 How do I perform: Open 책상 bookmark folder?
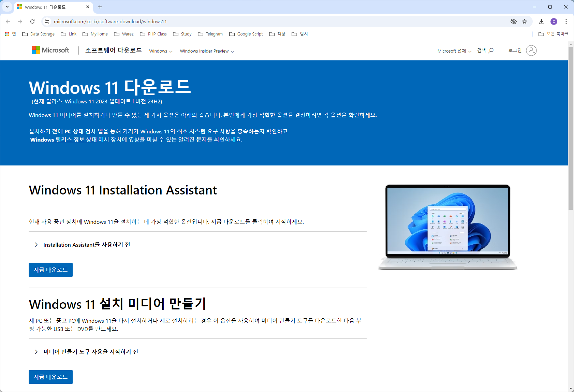pos(277,34)
